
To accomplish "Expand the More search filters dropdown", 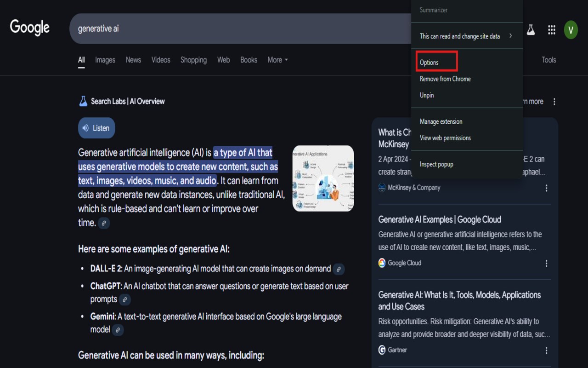I will point(277,60).
